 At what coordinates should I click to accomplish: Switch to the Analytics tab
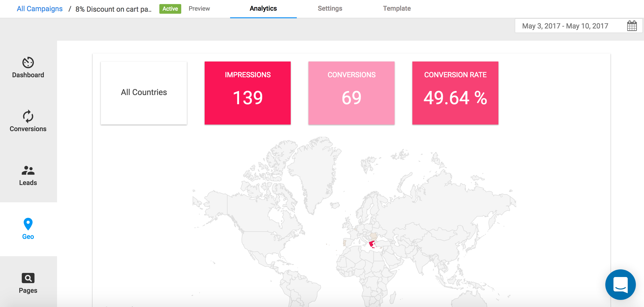point(263,9)
